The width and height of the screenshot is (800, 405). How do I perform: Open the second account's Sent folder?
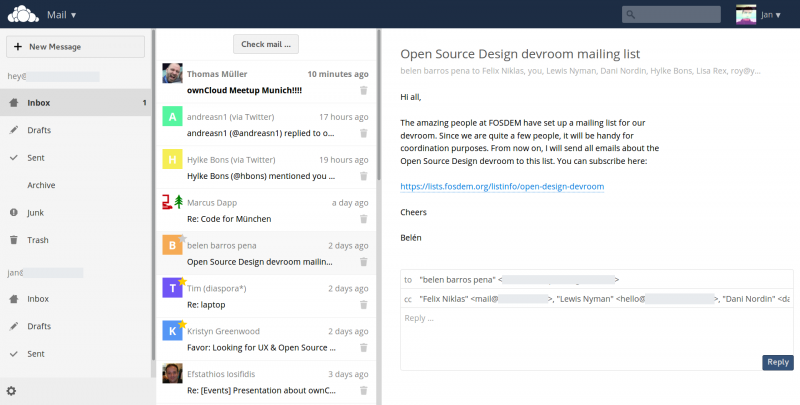[76, 354]
